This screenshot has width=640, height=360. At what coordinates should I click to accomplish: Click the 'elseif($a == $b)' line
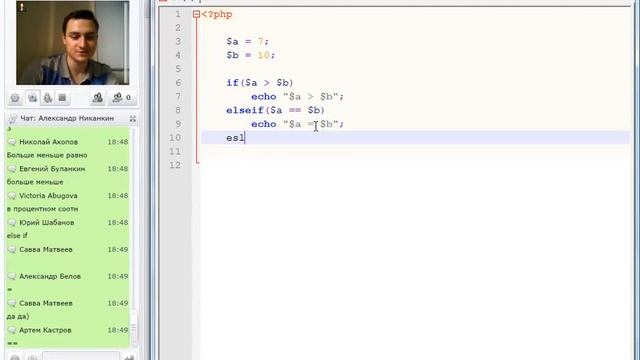pyautogui.click(x=276, y=110)
